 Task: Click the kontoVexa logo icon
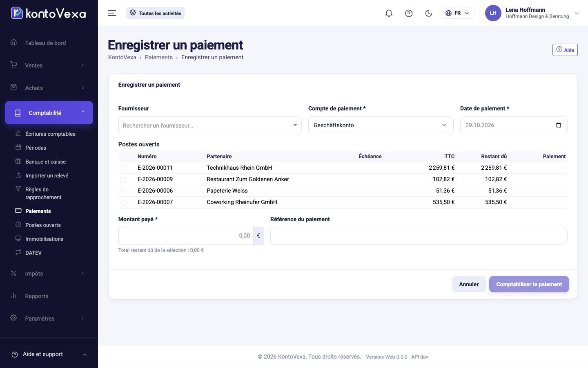(17, 13)
